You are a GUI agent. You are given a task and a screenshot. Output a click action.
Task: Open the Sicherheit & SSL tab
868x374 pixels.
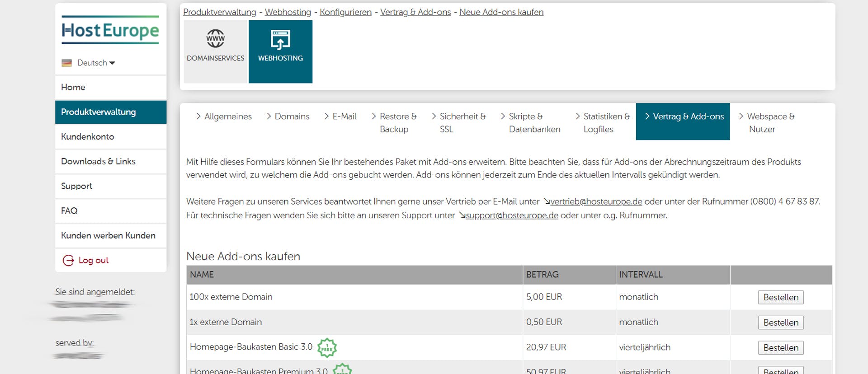click(x=458, y=122)
